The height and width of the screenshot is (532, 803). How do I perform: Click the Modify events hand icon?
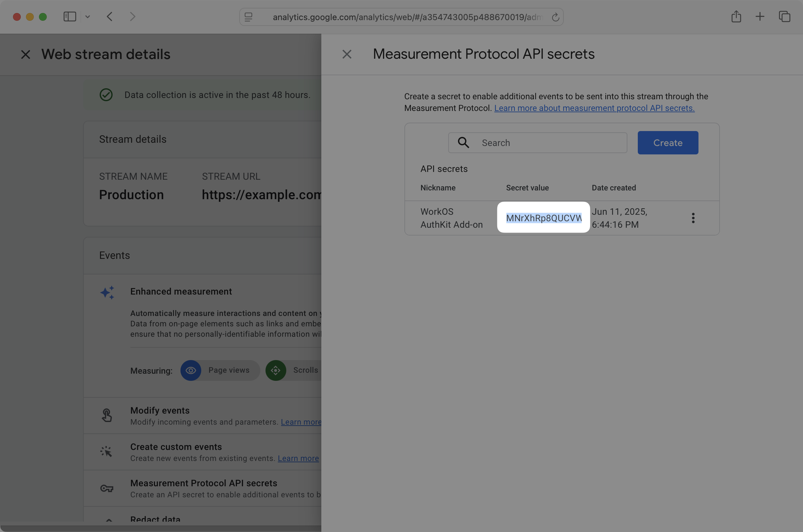pyautogui.click(x=107, y=416)
